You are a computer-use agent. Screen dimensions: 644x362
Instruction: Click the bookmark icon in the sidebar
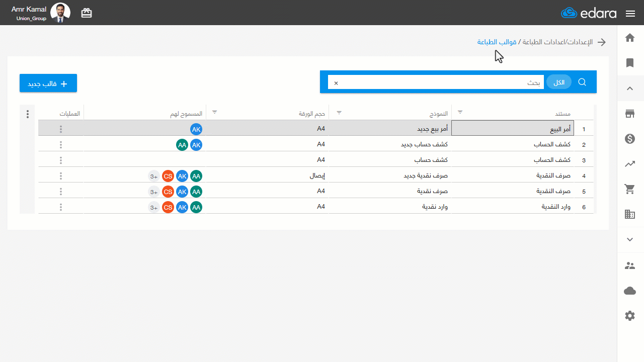coord(630,63)
